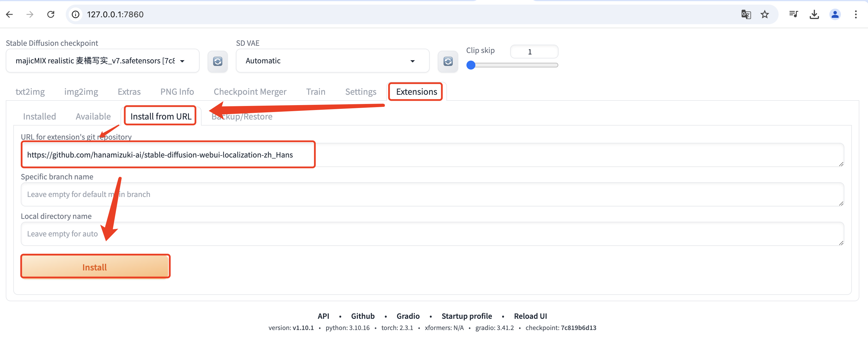Screen dimensions: 868x345
Task: Open Google Translate icon in address bar
Action: click(746, 14)
